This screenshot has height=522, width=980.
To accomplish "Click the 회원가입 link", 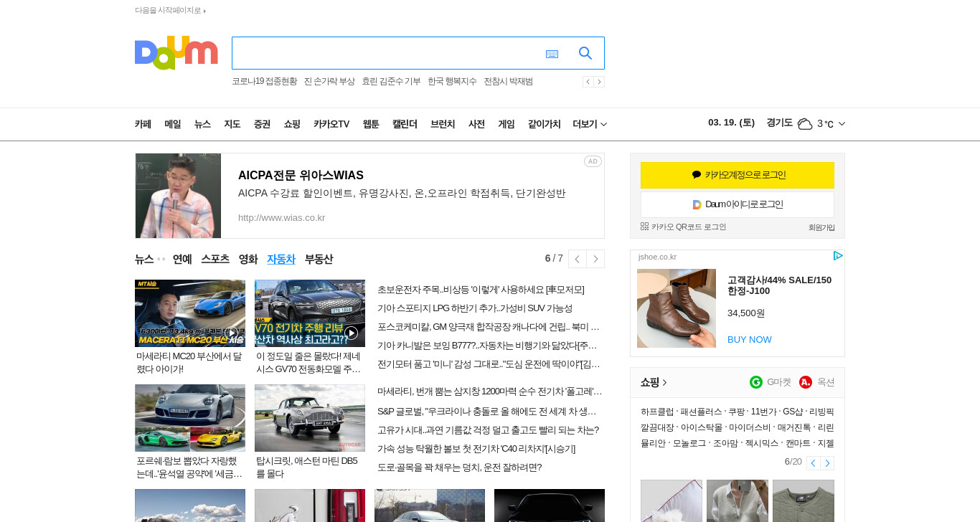I will (821, 227).
